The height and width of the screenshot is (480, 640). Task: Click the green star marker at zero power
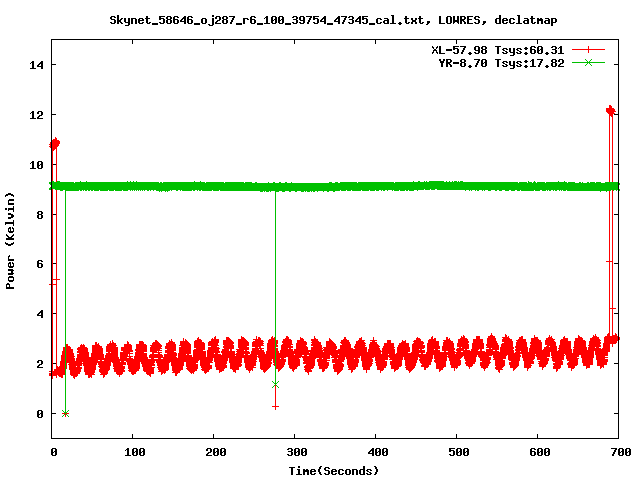coord(65,413)
